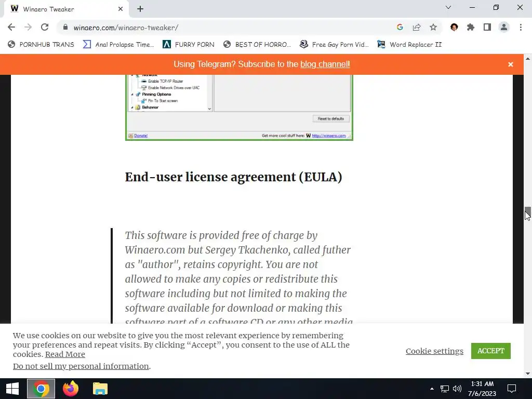Open the volume tray icon
The image size is (532, 399).
point(457,389)
